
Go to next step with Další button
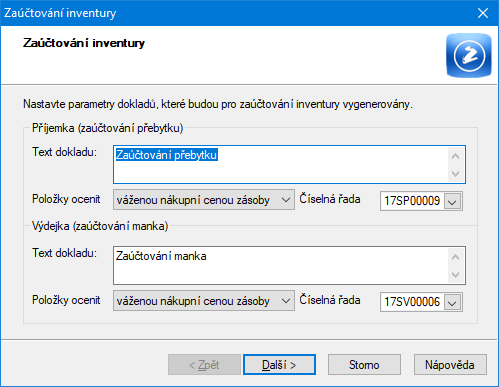point(279,365)
